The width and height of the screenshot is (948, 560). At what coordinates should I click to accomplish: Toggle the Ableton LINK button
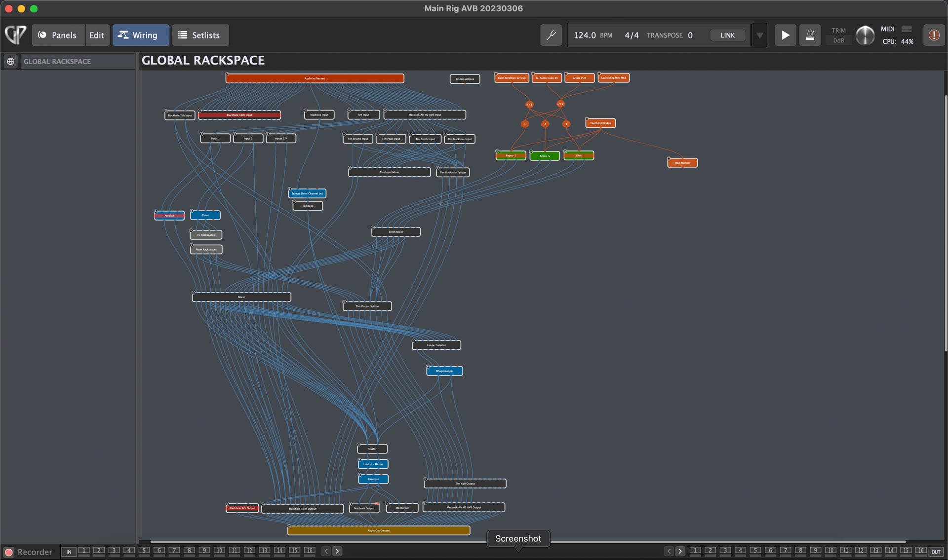727,35
